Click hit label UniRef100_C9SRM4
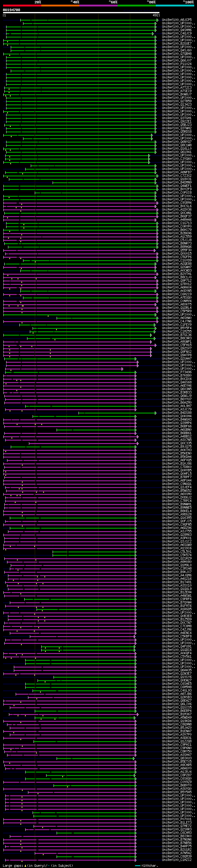The image size is (197, 868). tap(177, 203)
